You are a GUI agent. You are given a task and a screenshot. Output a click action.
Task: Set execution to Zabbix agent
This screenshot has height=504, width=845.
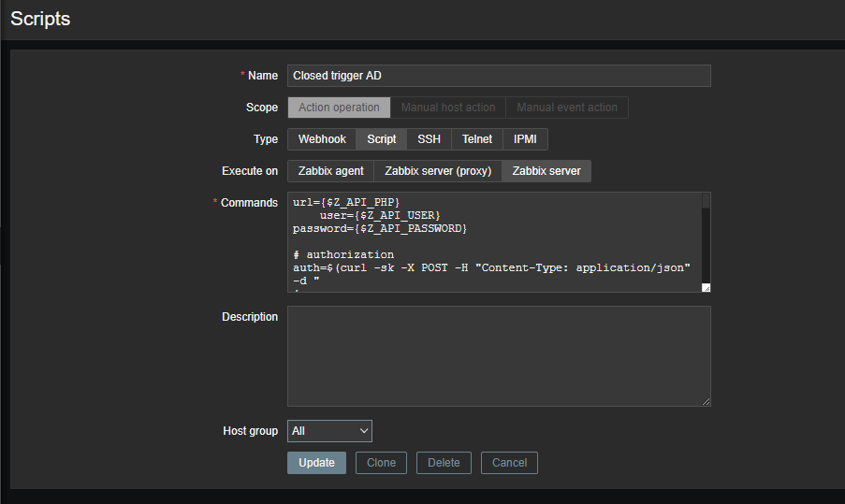click(x=330, y=171)
